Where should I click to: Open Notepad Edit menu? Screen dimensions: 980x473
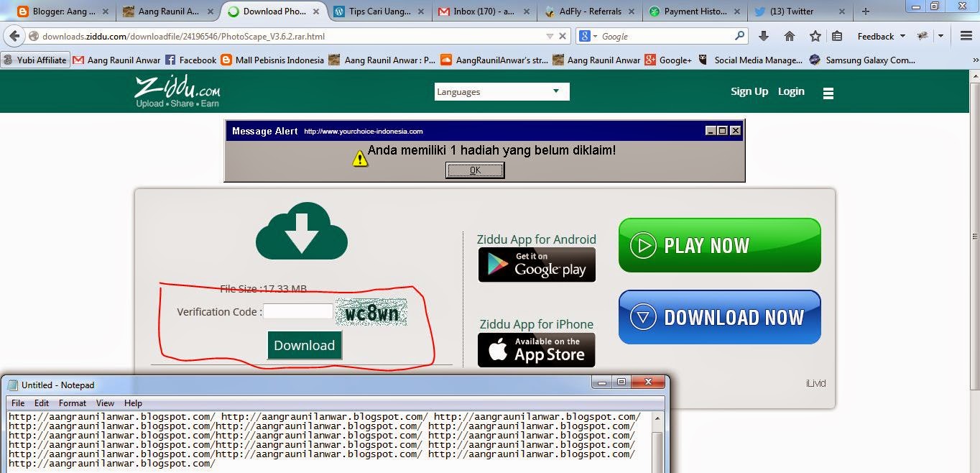point(42,403)
